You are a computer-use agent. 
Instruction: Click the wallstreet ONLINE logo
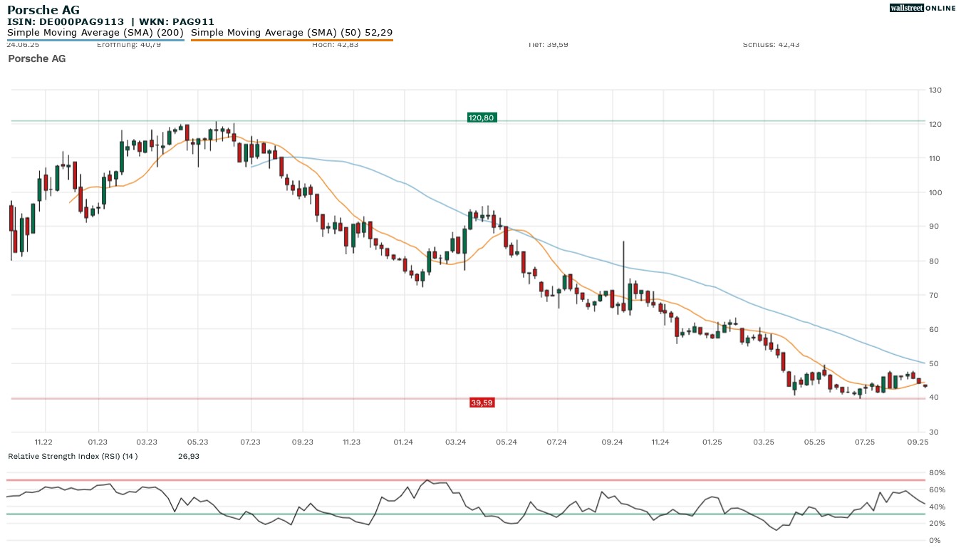click(x=922, y=8)
